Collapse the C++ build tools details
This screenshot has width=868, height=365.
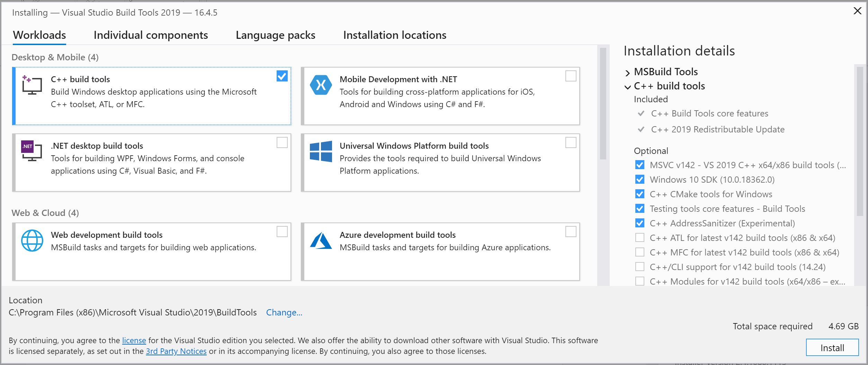click(x=627, y=87)
